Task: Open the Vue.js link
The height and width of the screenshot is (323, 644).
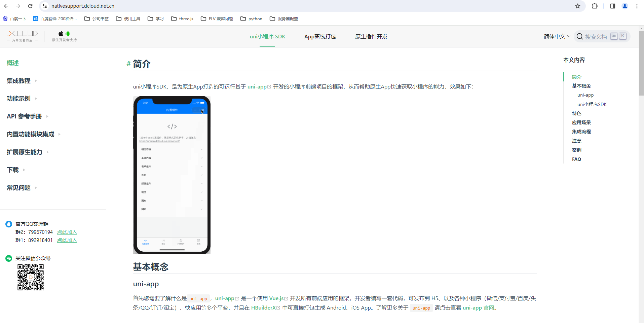Action: tap(278, 298)
